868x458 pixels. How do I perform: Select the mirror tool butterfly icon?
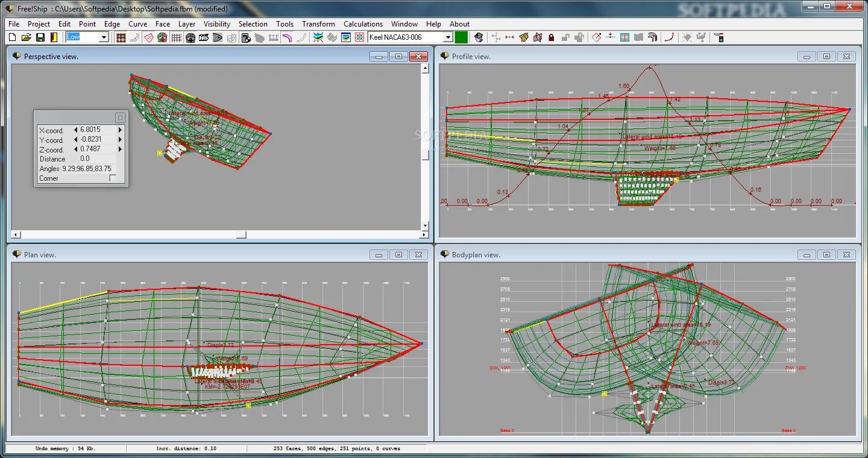tap(539, 37)
